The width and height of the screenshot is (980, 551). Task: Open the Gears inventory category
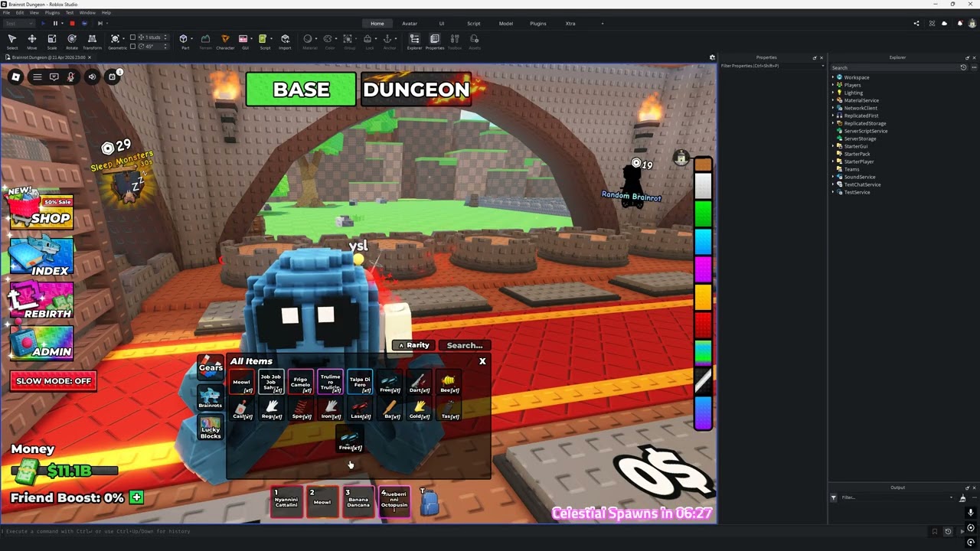[x=211, y=367]
